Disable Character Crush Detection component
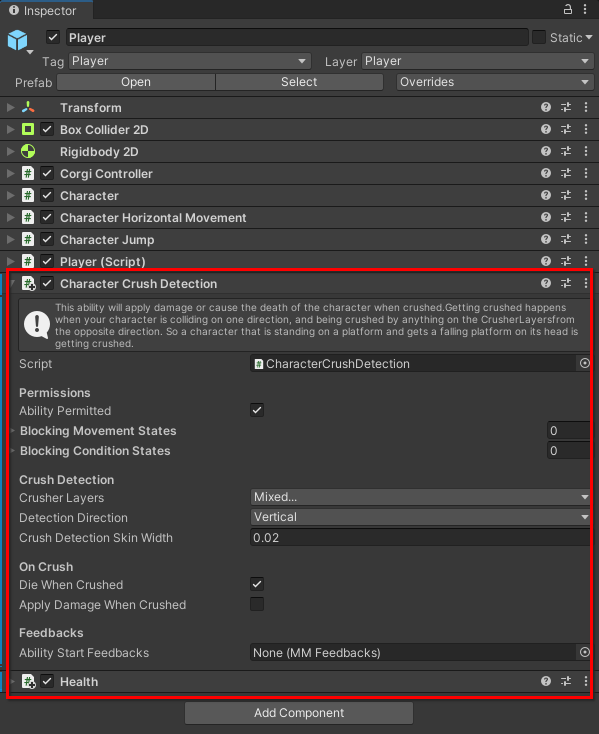This screenshot has width=599, height=734. 47,283
